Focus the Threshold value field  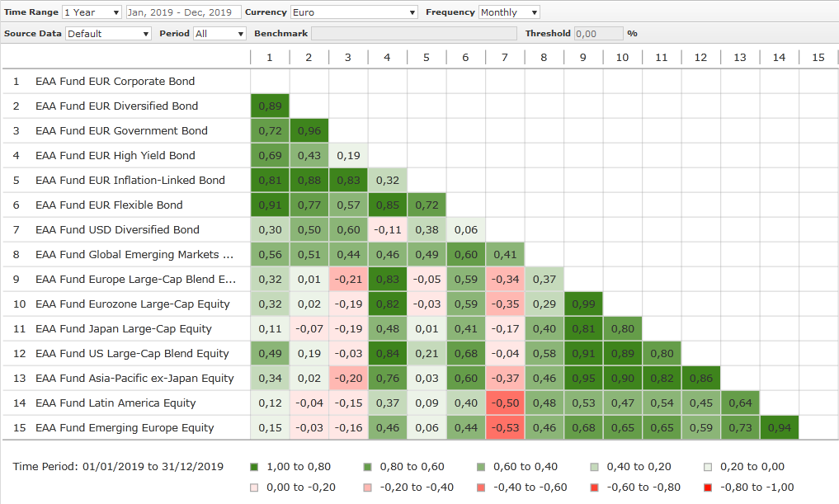pyautogui.click(x=598, y=34)
